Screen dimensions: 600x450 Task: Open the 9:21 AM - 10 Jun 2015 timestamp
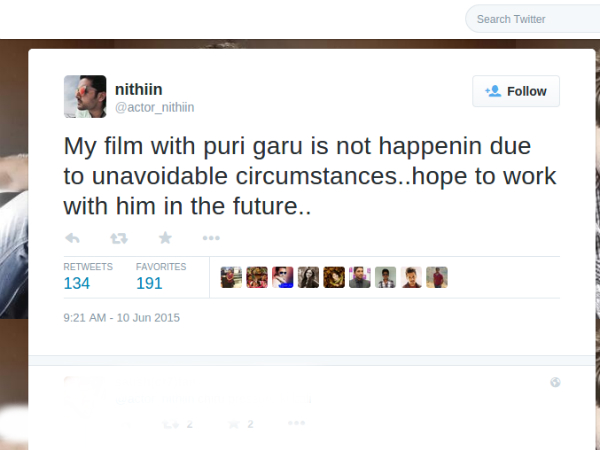coord(121,318)
